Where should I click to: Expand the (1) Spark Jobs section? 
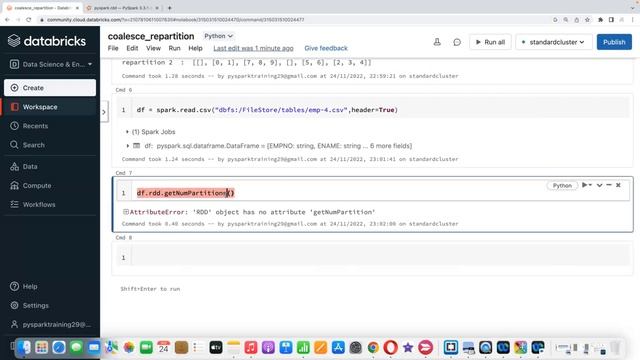(151, 132)
